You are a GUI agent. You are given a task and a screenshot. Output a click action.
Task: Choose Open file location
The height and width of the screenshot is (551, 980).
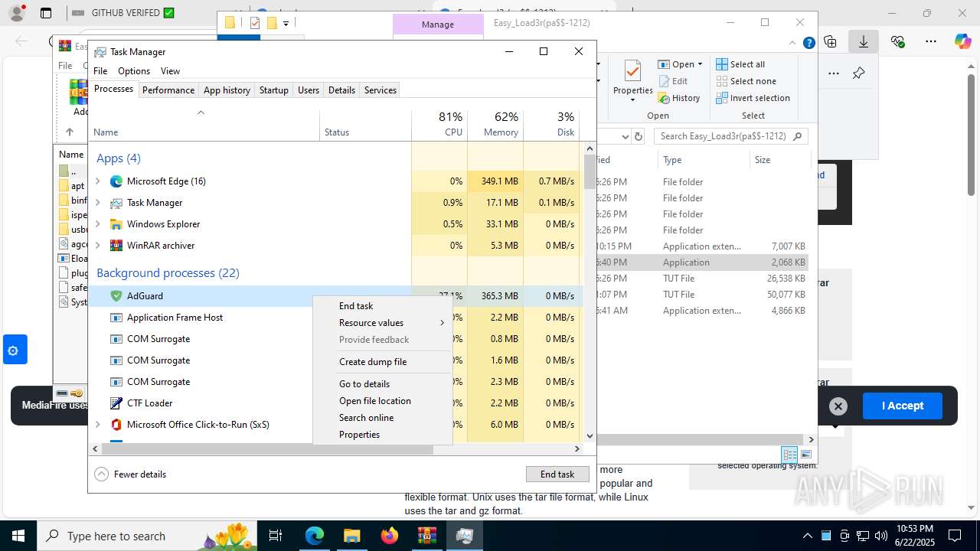click(x=383, y=401)
